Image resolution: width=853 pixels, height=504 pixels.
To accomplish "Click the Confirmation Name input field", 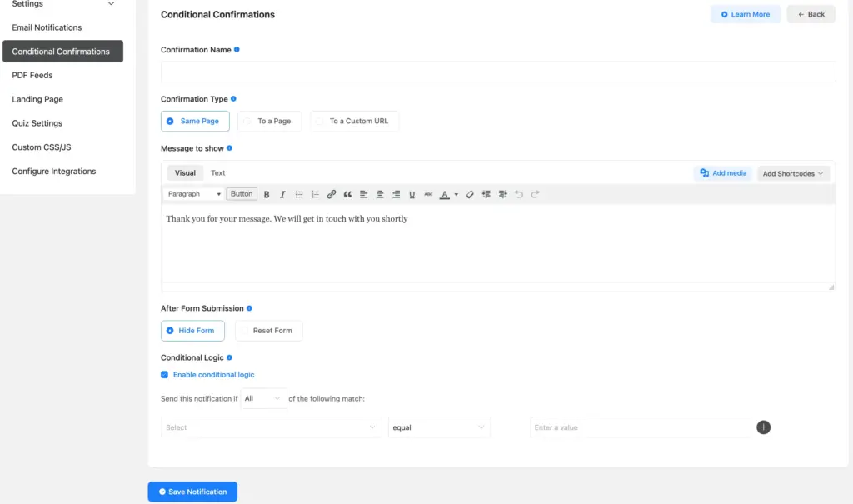I will pos(497,72).
